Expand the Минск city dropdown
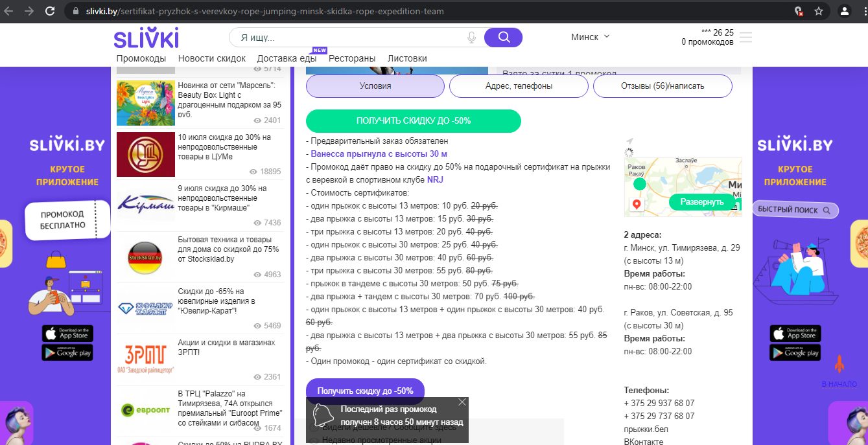The height and width of the screenshot is (445, 868). pos(590,37)
